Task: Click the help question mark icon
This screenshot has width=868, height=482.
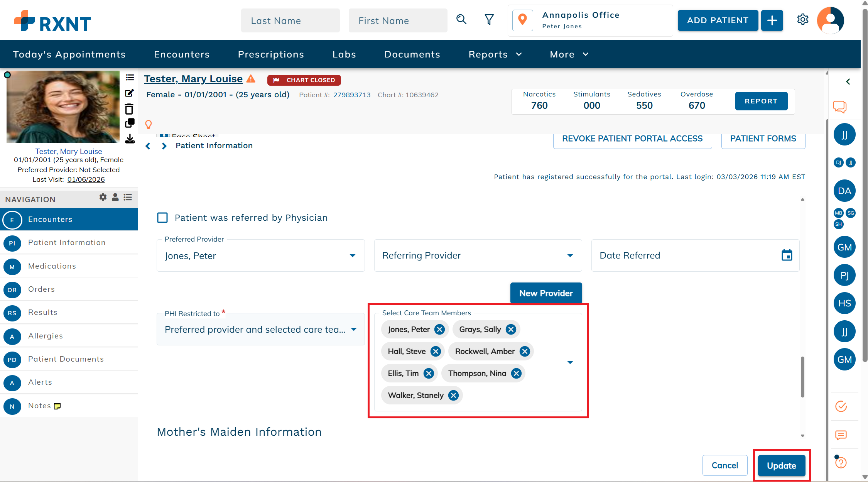Action: 841,462
